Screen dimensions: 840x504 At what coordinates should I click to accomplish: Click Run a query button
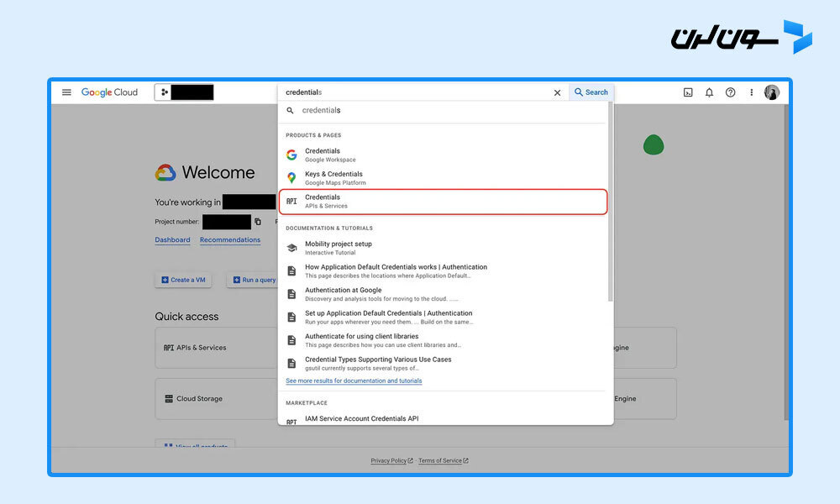click(x=254, y=280)
